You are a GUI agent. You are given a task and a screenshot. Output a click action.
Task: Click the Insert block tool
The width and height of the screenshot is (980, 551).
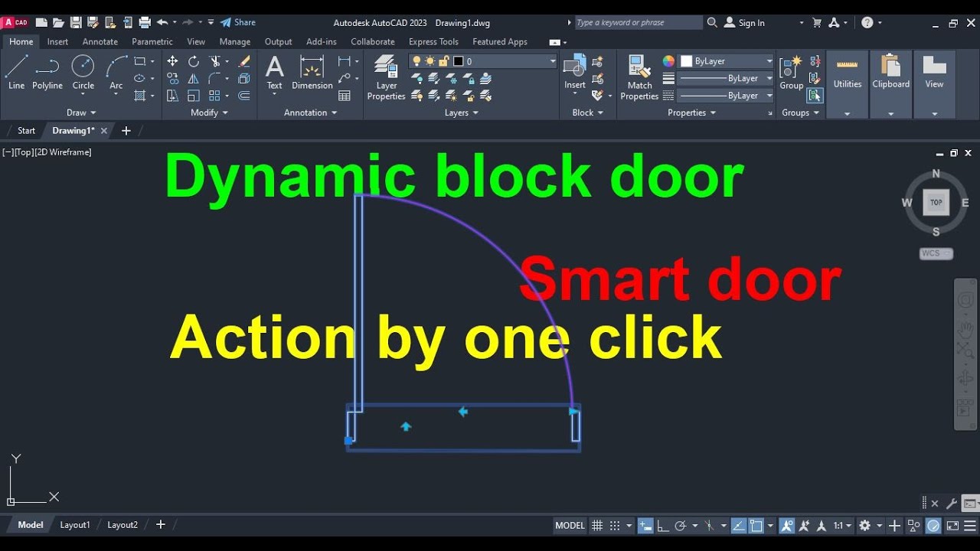coord(575,73)
